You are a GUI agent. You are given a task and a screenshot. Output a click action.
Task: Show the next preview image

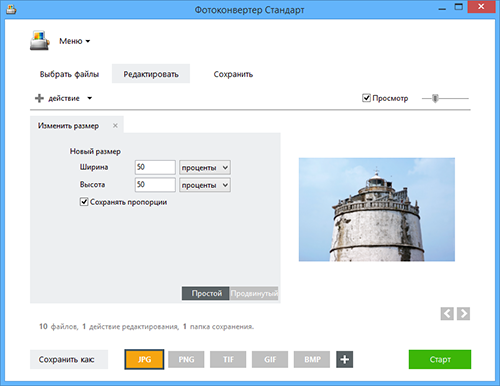point(463,314)
